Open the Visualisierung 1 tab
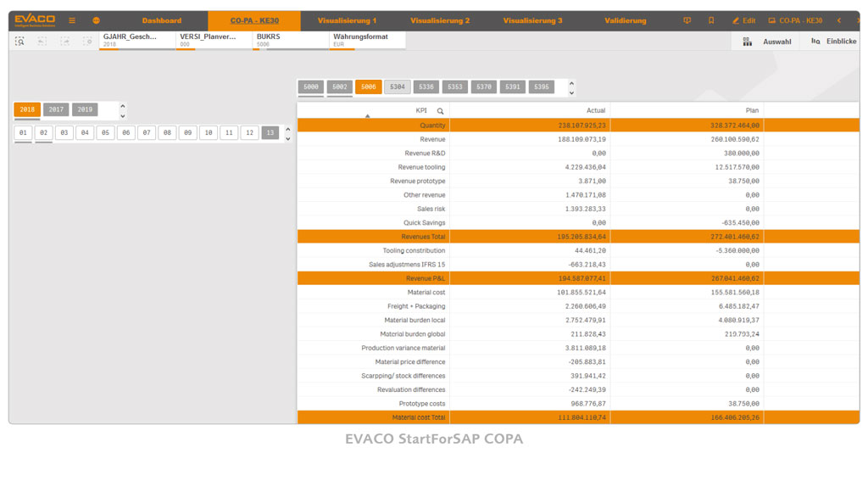 tap(347, 20)
